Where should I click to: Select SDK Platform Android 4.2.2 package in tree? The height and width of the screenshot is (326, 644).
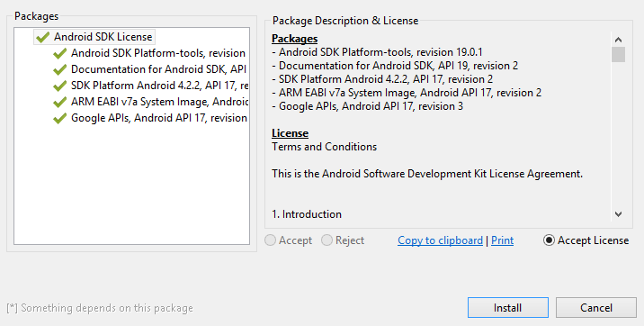[160, 85]
